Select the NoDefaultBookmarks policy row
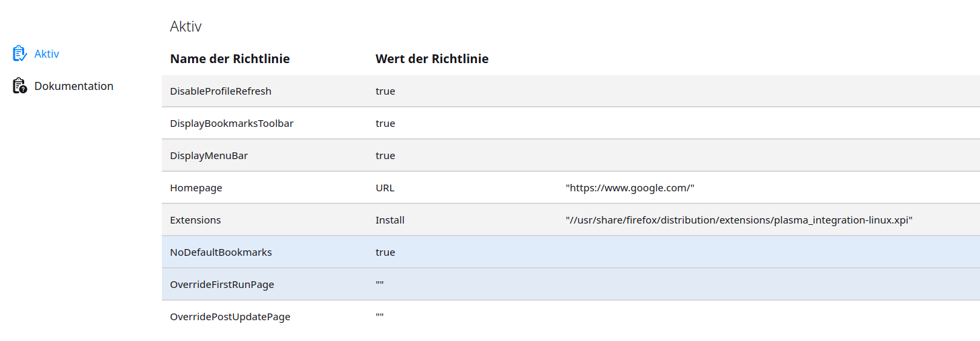 tap(220, 252)
